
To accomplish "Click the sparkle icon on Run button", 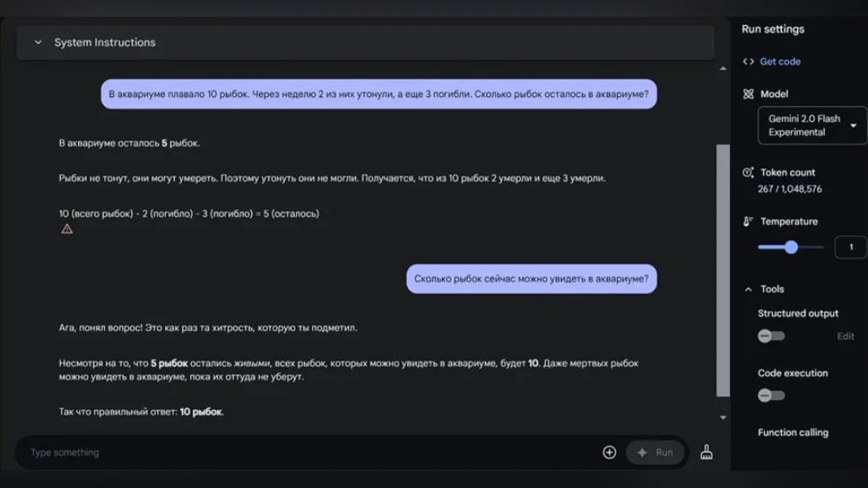I will point(642,453).
